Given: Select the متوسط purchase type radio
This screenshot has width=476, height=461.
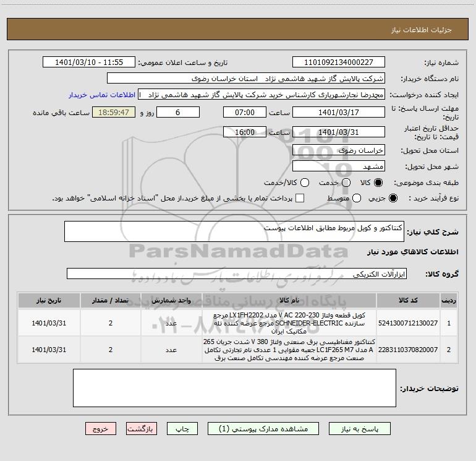Looking at the screenshot, I should pyautogui.click(x=357, y=198).
